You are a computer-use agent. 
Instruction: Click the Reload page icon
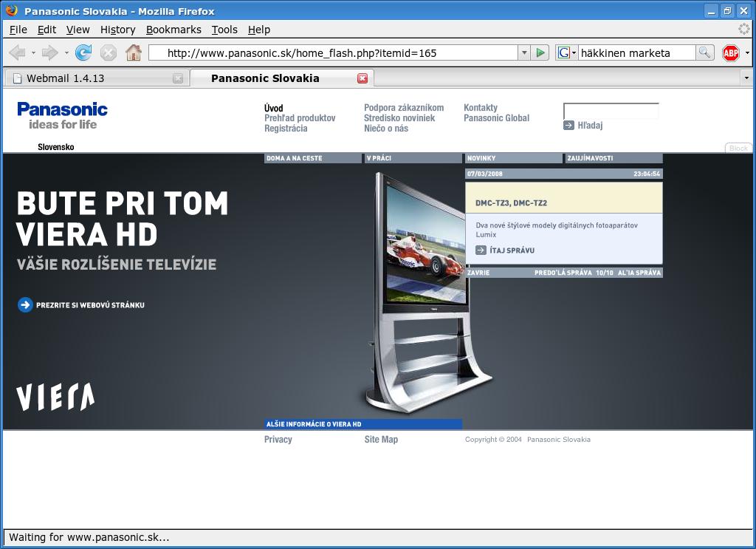83,52
